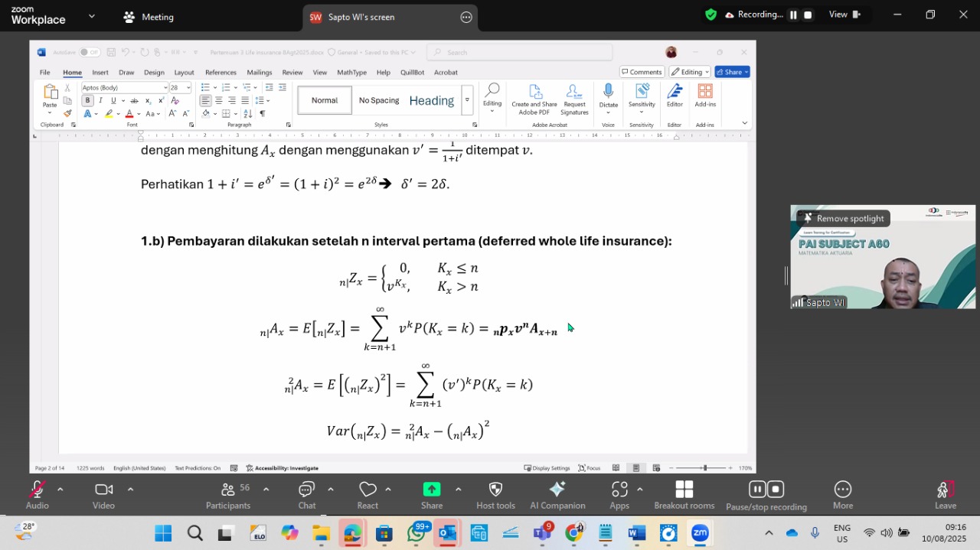Unmute the Audio microphone

tap(37, 495)
